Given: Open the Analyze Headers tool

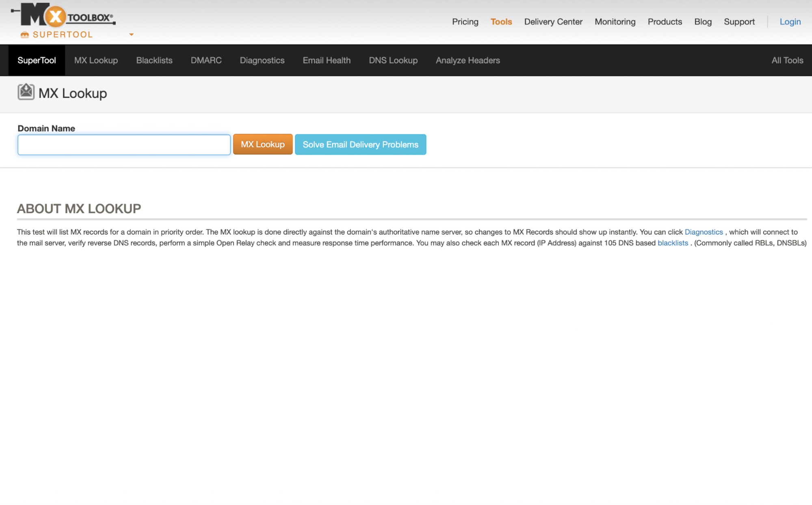Looking at the screenshot, I should point(468,60).
